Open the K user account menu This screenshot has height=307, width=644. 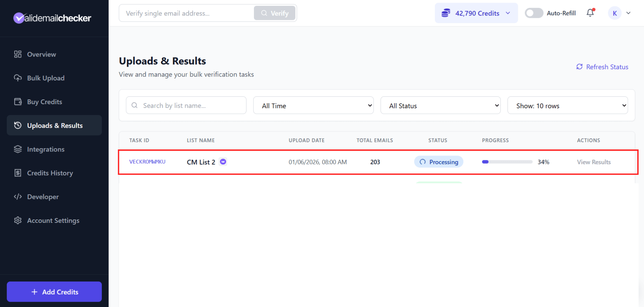coord(615,13)
